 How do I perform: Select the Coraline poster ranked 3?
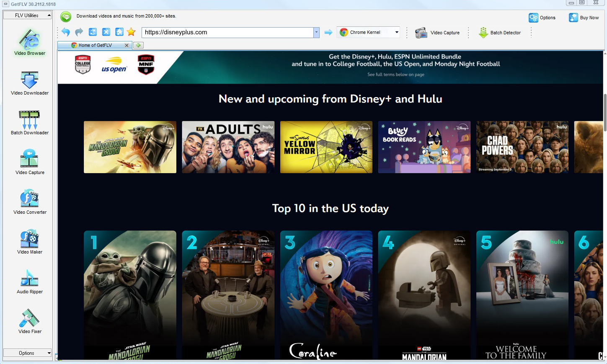click(x=326, y=295)
